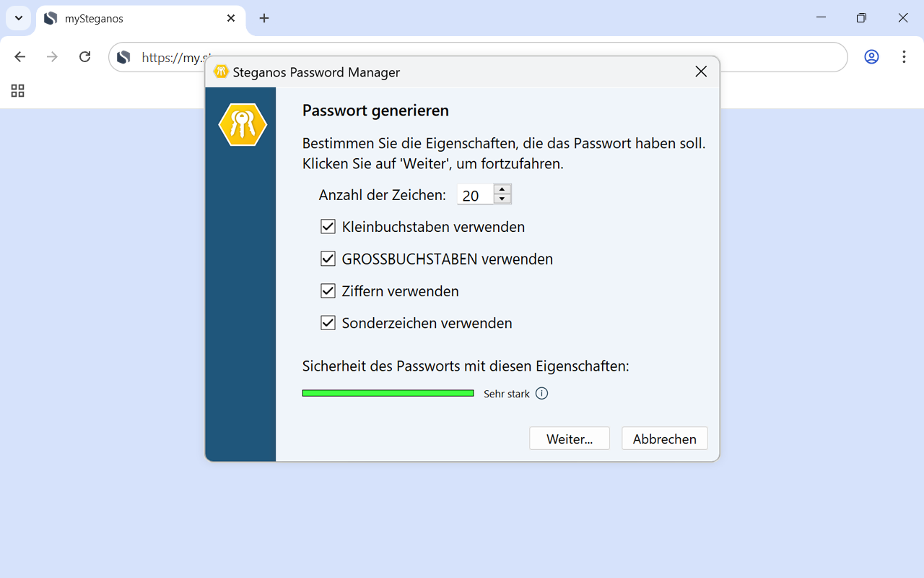Toggle Ziffern verwenden checkbox

[328, 291]
